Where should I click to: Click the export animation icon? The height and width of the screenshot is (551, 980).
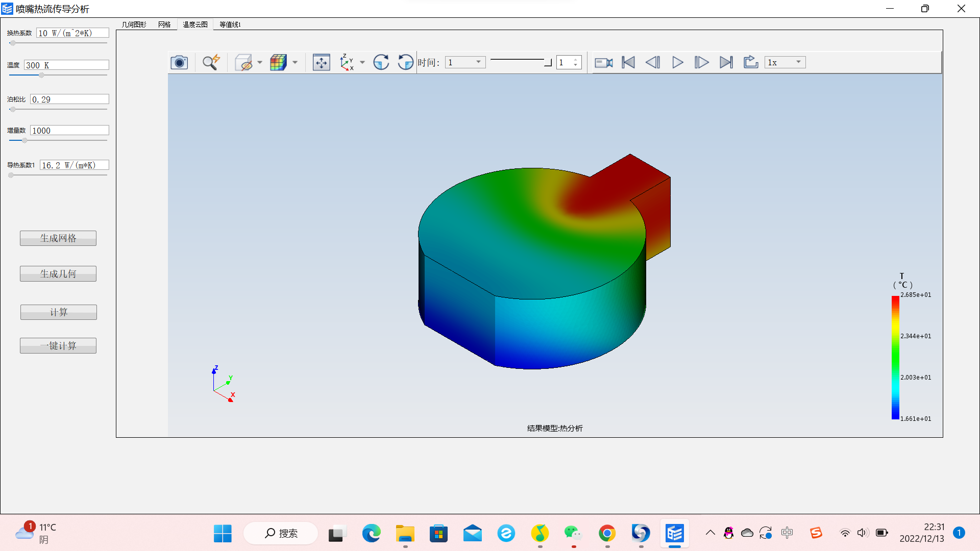pyautogui.click(x=751, y=62)
